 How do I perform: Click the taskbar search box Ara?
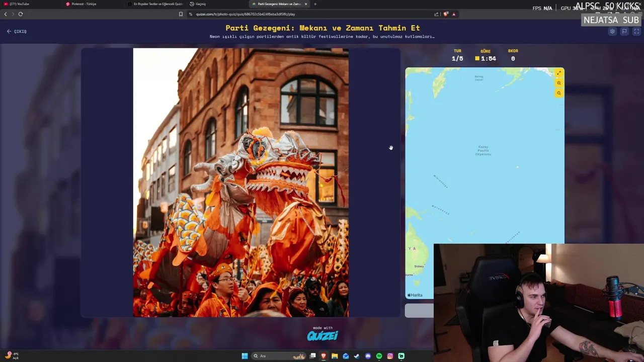tap(279, 356)
